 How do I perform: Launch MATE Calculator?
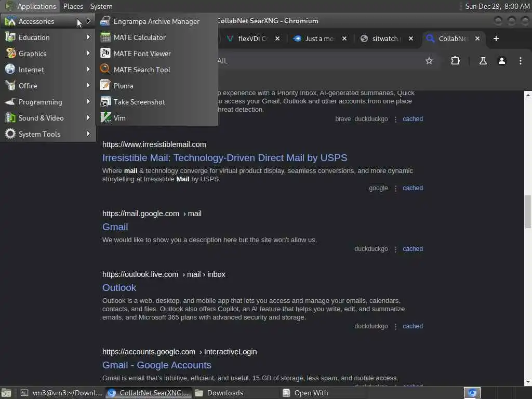point(156,37)
